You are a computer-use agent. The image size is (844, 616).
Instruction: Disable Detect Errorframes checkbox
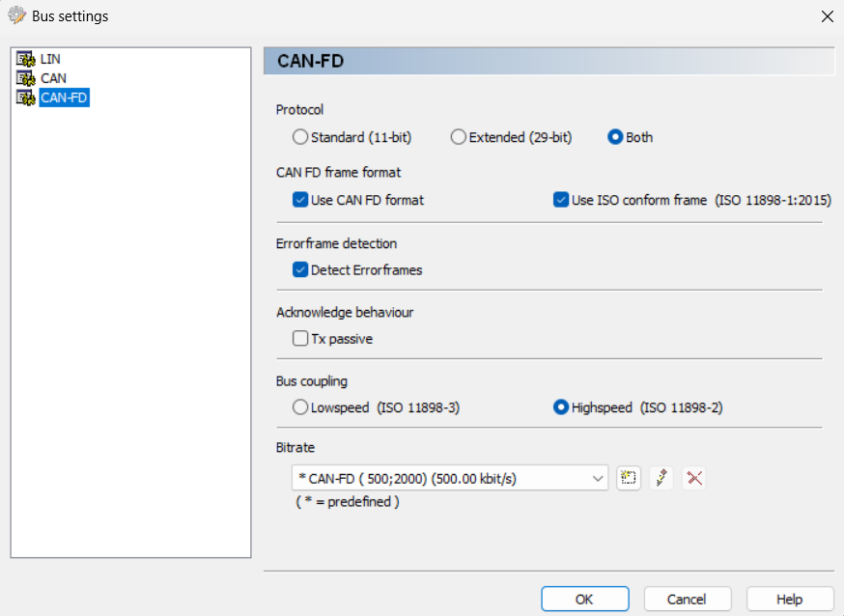[300, 270]
